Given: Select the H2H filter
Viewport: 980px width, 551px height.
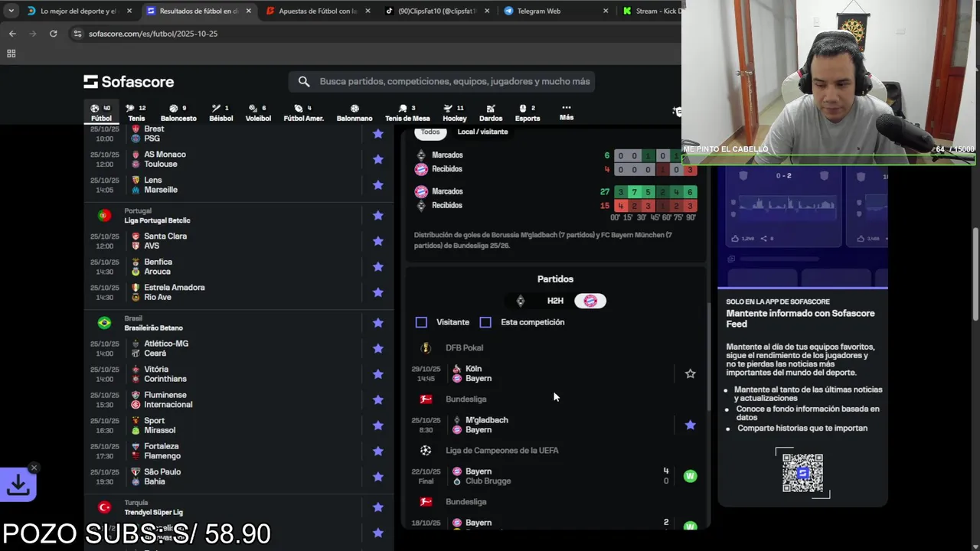Looking at the screenshot, I should click(x=555, y=301).
